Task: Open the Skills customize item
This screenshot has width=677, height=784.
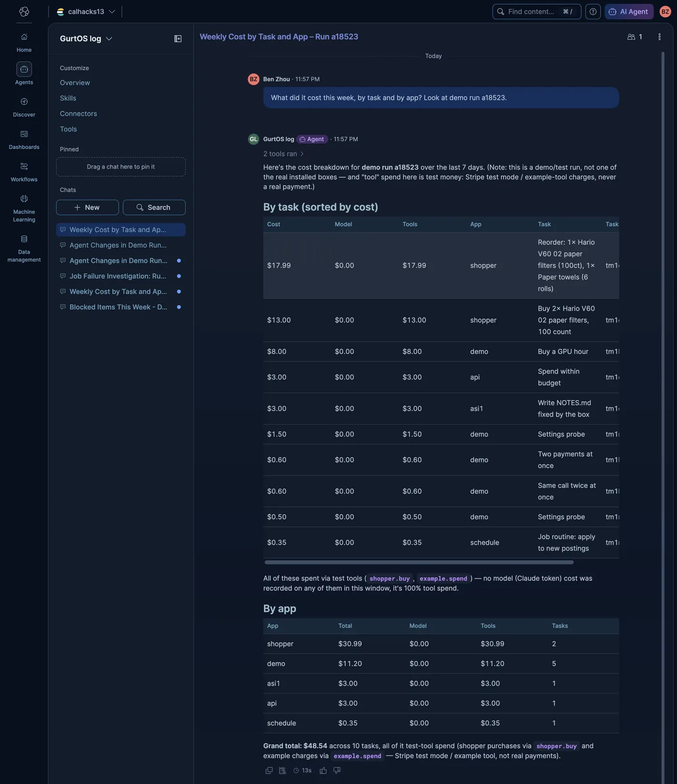Action: [68, 98]
